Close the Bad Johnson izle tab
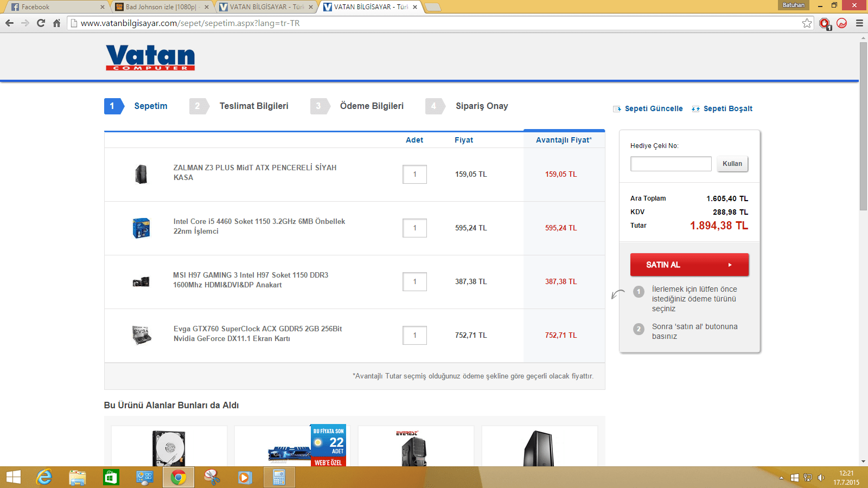This screenshot has width=868, height=488. pyautogui.click(x=206, y=7)
